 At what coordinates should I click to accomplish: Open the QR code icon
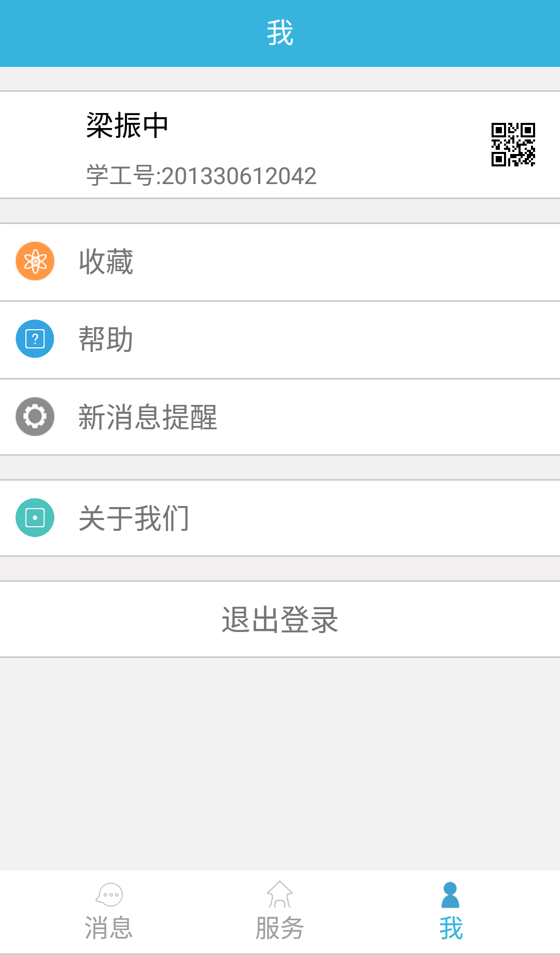tap(513, 145)
